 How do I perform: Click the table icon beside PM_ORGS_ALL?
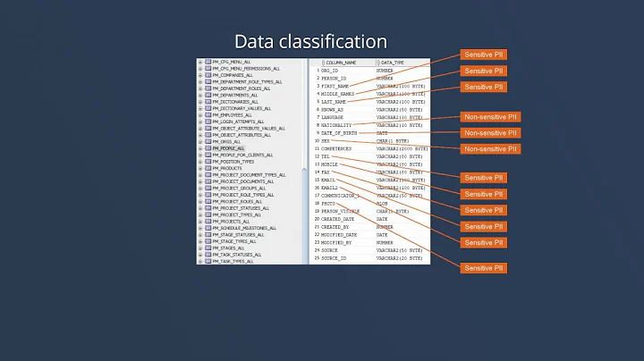(208, 141)
